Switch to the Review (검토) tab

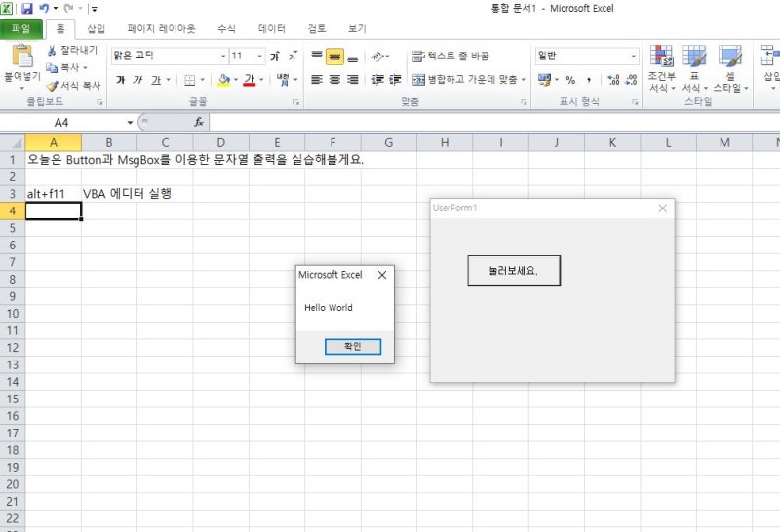pyautogui.click(x=316, y=29)
